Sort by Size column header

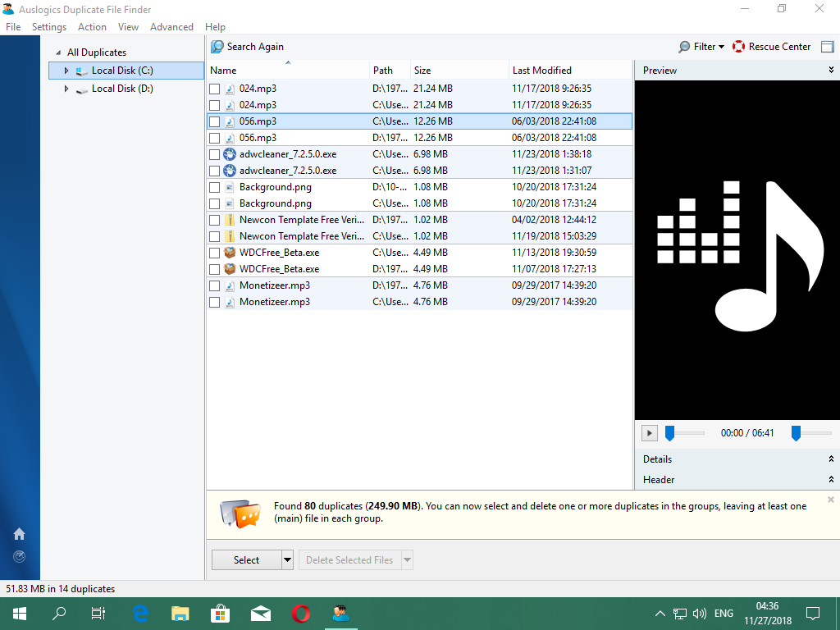(459, 71)
